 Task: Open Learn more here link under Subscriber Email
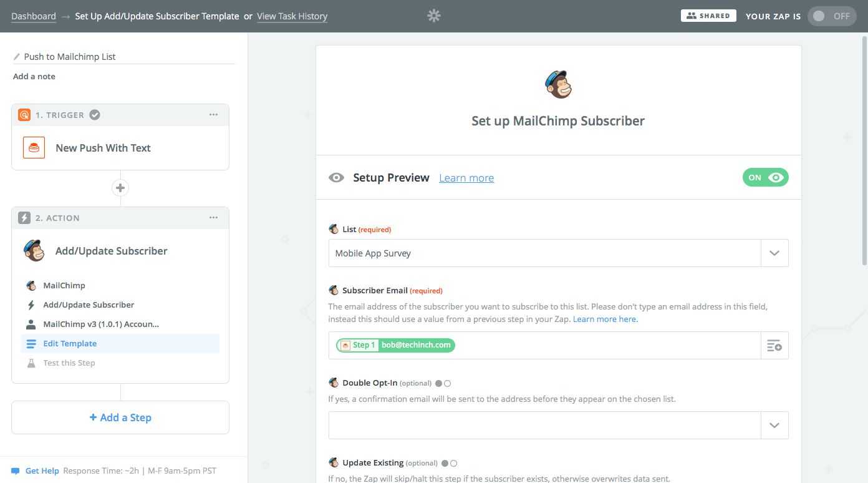(605, 319)
